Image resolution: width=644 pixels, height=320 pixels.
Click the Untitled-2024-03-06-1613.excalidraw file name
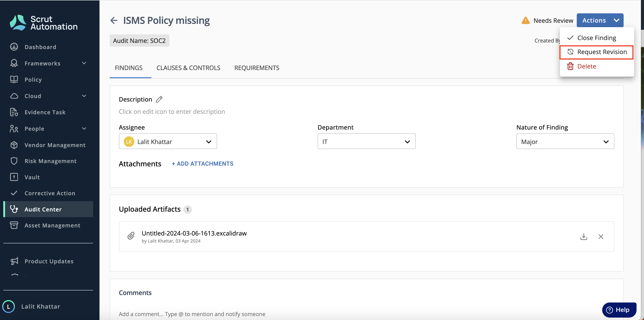(x=194, y=233)
